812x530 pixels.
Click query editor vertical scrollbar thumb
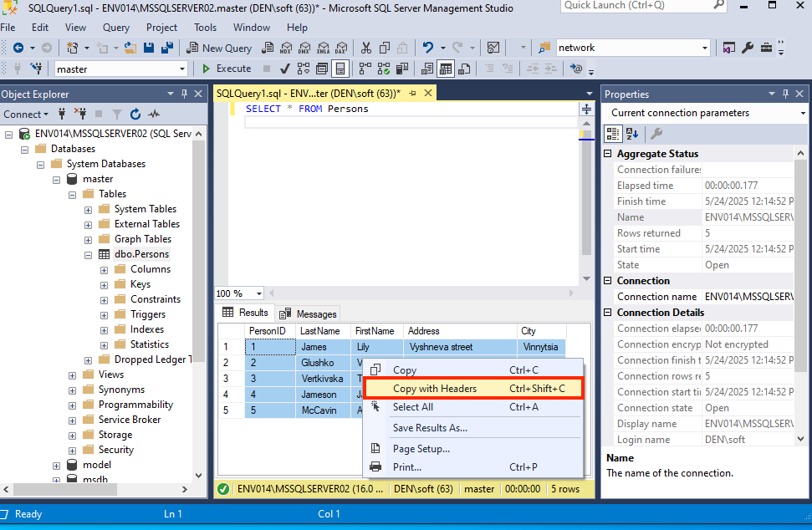coord(587,192)
